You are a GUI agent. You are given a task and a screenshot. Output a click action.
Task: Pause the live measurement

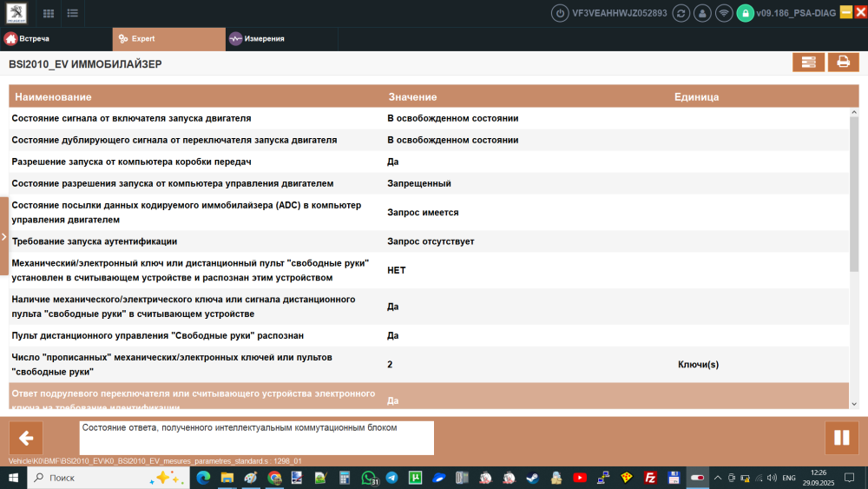point(841,438)
